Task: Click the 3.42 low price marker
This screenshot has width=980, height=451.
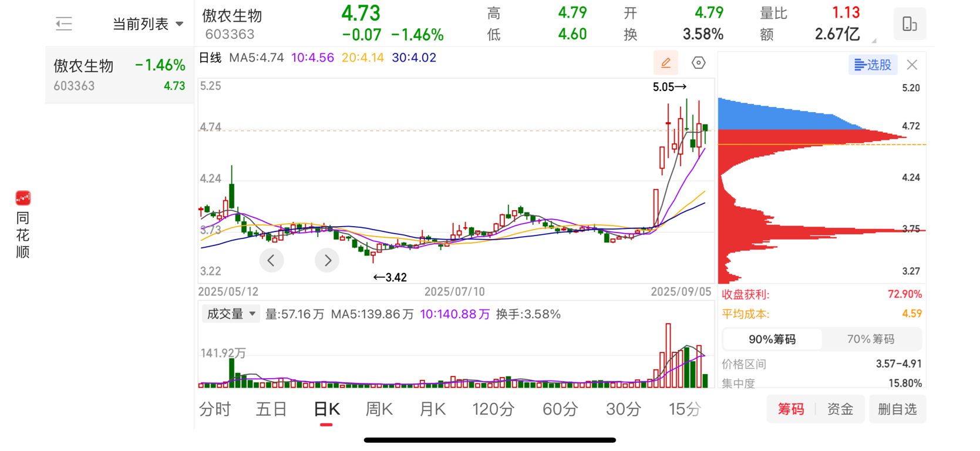Action: tap(390, 277)
